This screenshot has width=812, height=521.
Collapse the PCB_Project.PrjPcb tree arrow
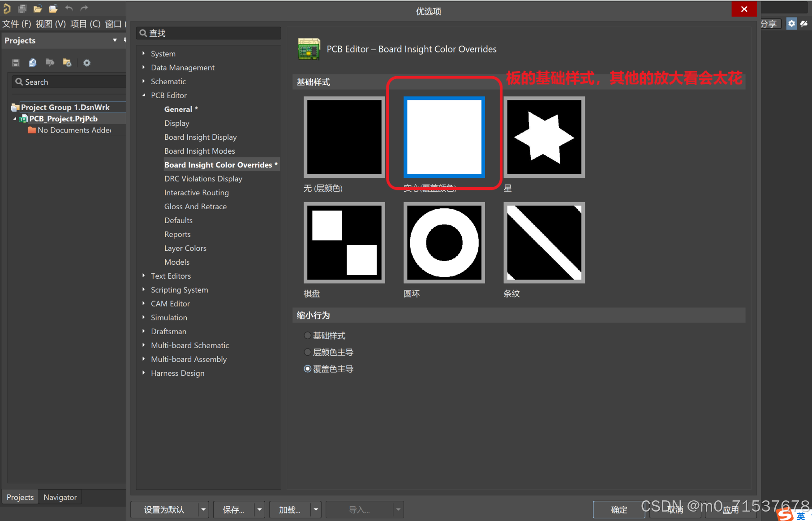[x=15, y=119]
